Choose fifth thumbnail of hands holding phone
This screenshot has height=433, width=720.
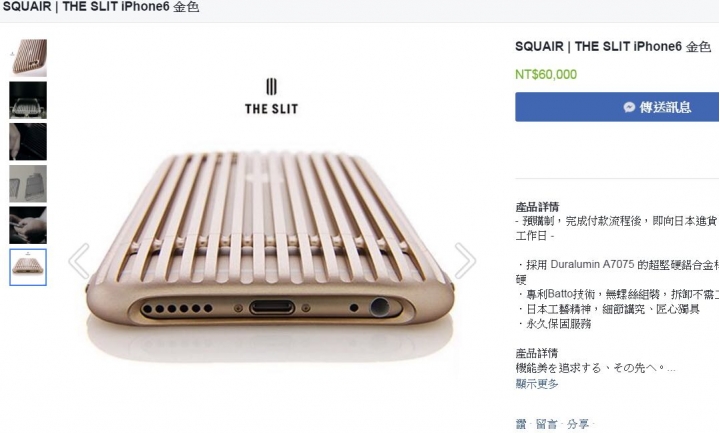tap(28, 225)
